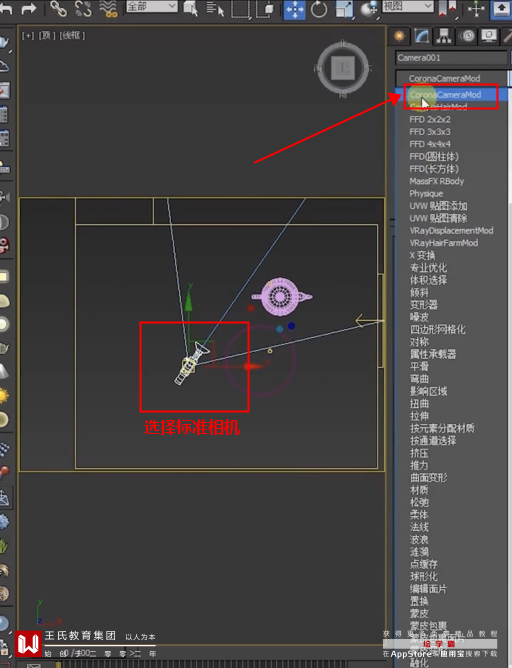Select VRayHairFarmMod in the list
This screenshot has height=668, width=512.
(x=443, y=243)
